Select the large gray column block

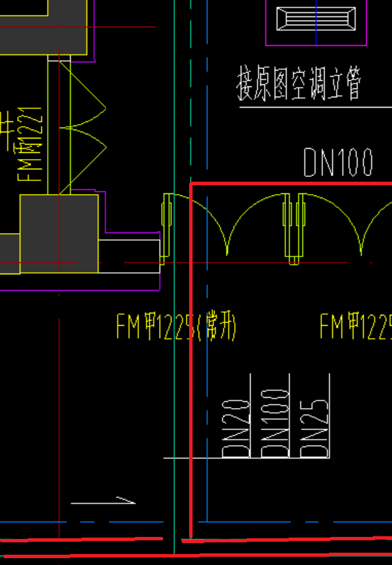59,234
